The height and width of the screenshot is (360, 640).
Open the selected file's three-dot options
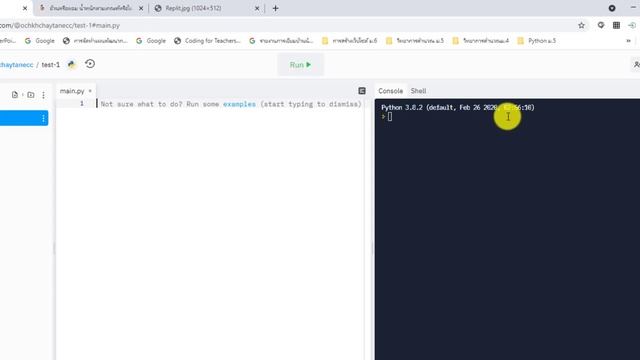(43, 118)
